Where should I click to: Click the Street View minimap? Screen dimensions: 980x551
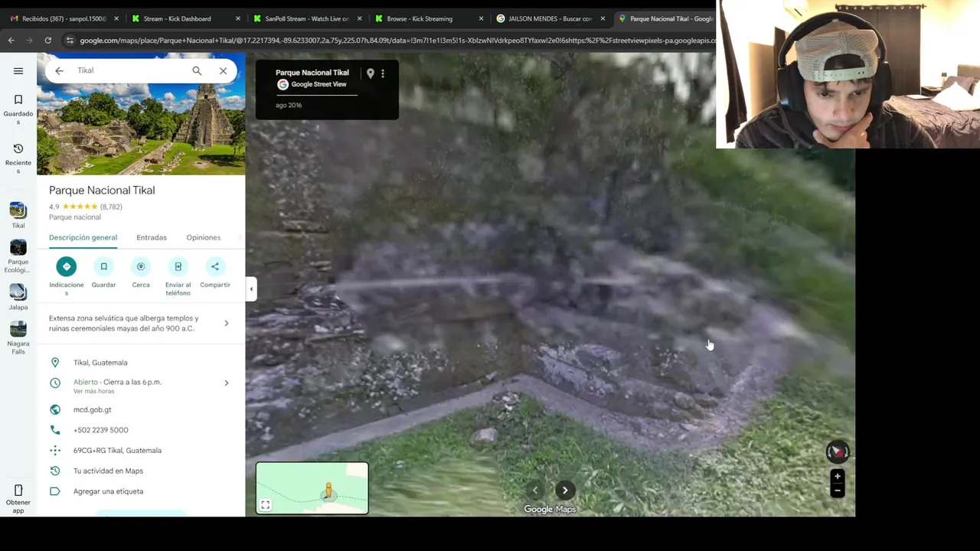tap(312, 488)
